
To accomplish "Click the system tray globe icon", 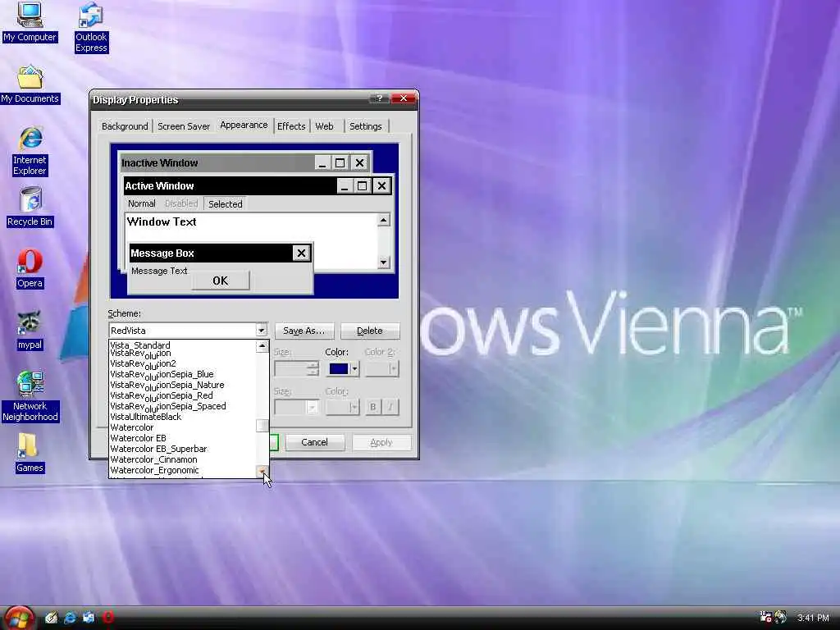I will [x=781, y=618].
